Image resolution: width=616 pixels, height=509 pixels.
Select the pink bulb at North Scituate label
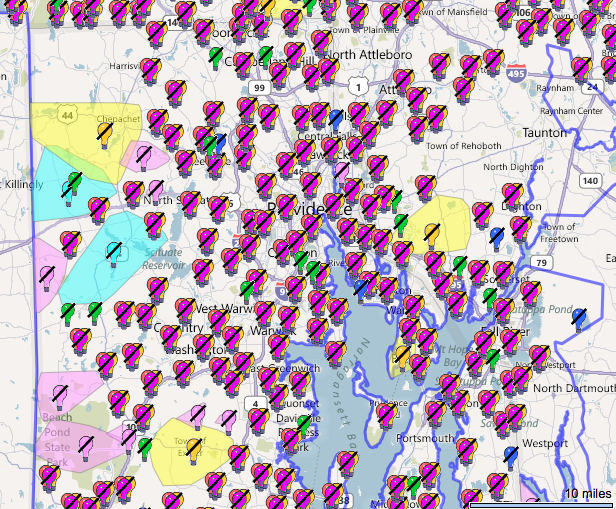tap(156, 192)
